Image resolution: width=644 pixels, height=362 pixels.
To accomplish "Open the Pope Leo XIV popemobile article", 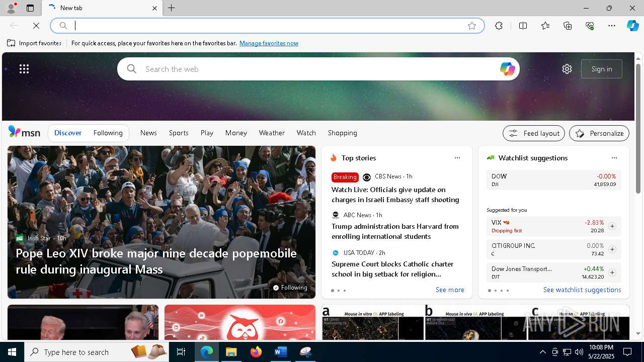I will click(x=156, y=261).
